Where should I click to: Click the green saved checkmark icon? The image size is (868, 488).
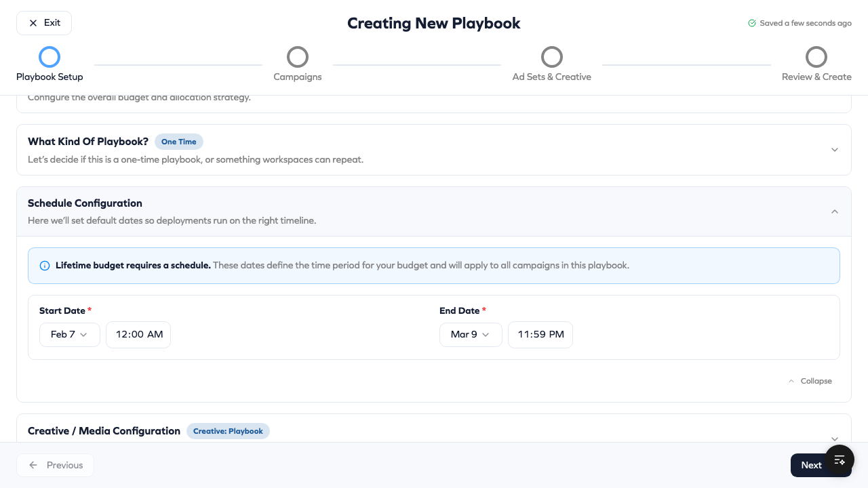pos(752,23)
